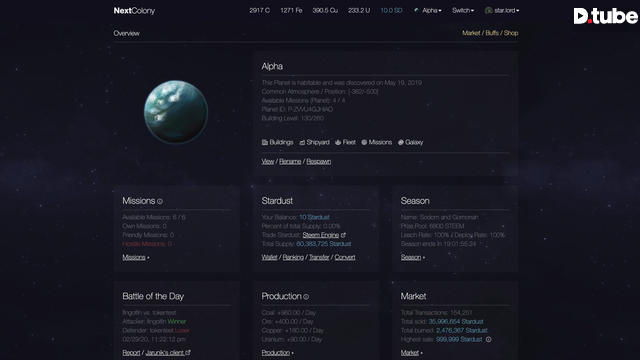Viewport: 640px width, 360px height.
Task: Click the star.lord user avatar icon
Action: (x=488, y=11)
